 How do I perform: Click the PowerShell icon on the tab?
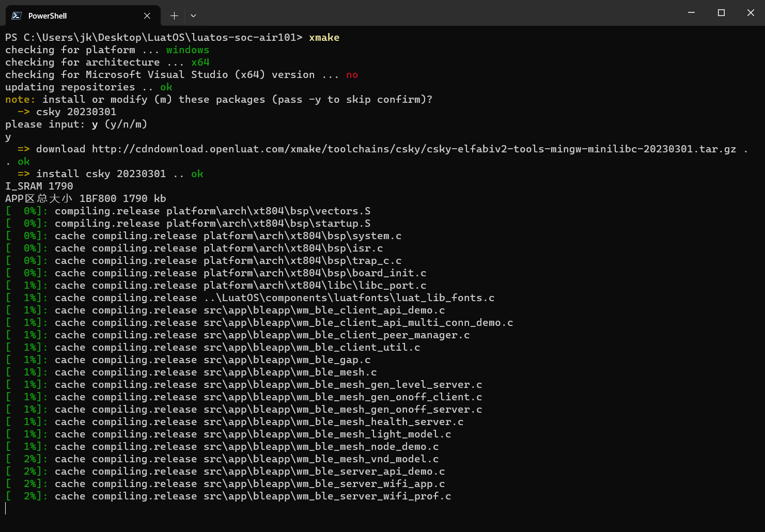pos(15,15)
